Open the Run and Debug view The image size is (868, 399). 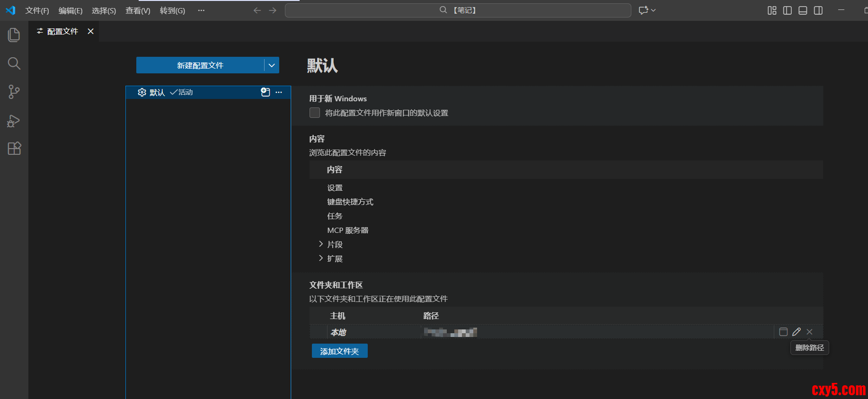pyautogui.click(x=14, y=121)
